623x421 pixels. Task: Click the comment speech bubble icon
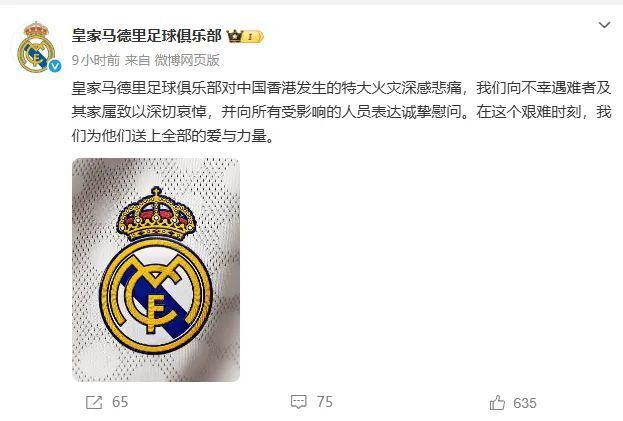coord(298,402)
